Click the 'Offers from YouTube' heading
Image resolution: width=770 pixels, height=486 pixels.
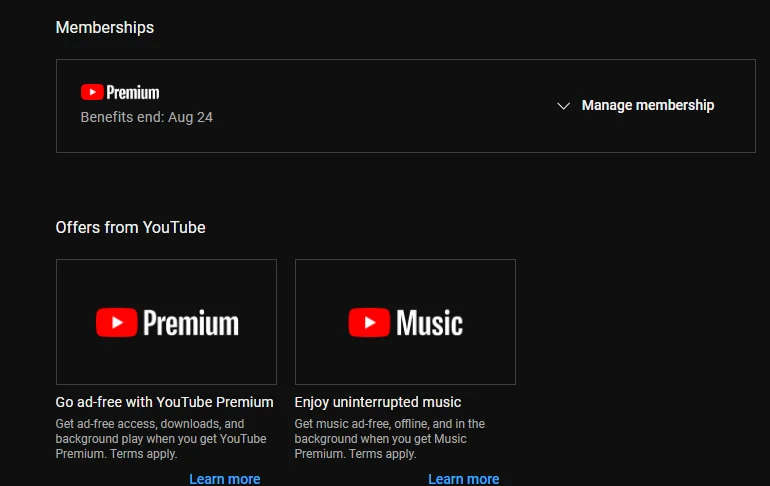tap(131, 227)
